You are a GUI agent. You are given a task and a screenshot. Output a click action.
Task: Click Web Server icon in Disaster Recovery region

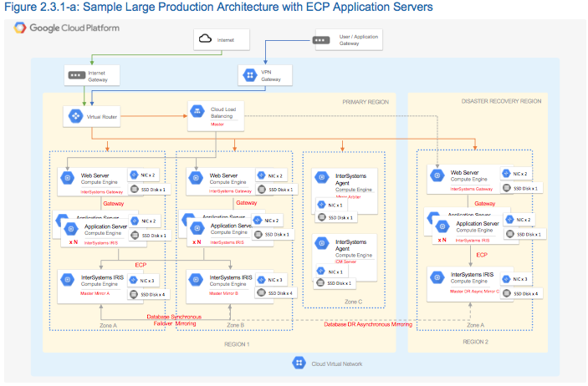(437, 175)
